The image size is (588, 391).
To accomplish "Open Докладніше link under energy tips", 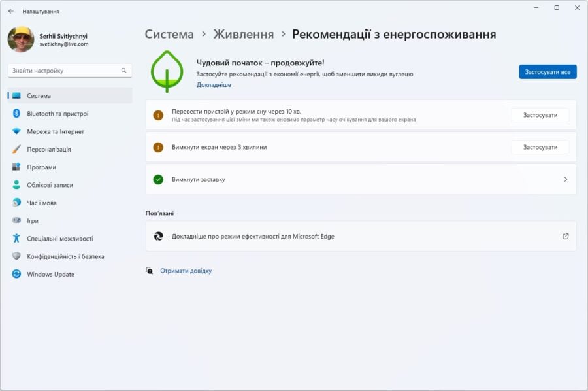I will pyautogui.click(x=214, y=85).
